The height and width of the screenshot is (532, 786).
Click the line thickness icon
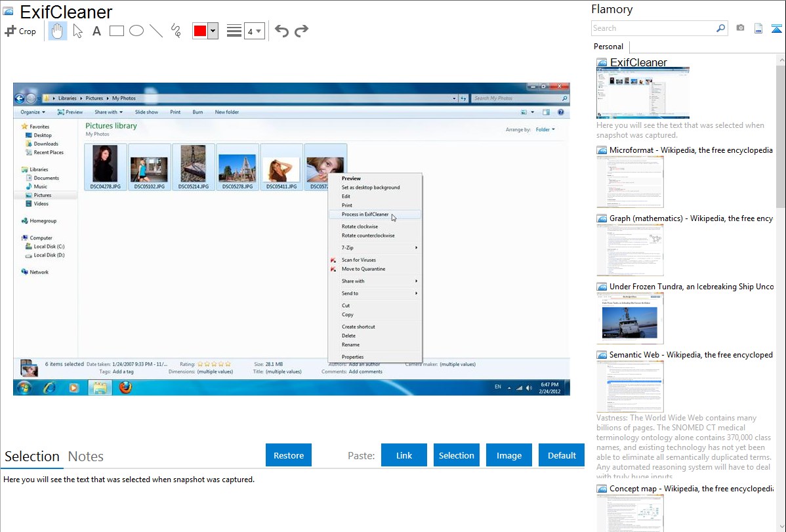point(234,31)
